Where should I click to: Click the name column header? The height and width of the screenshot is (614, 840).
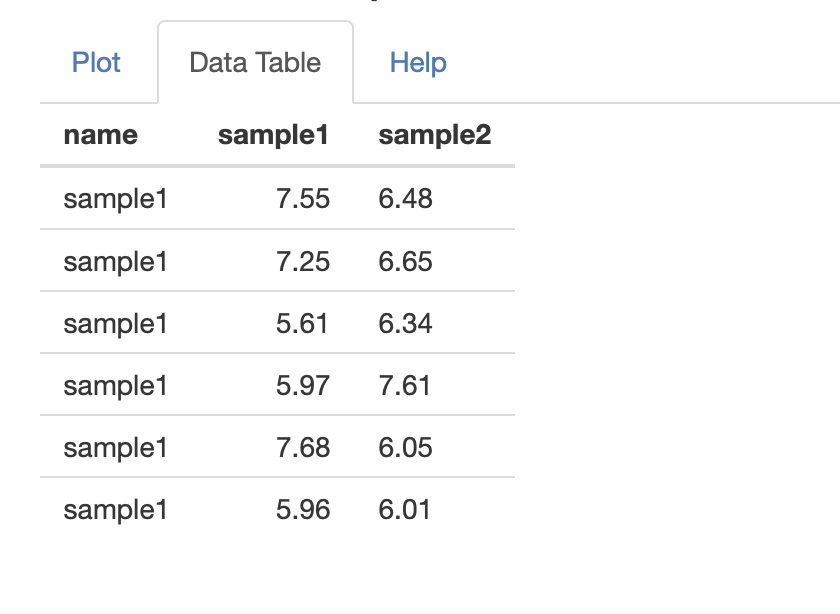point(100,135)
